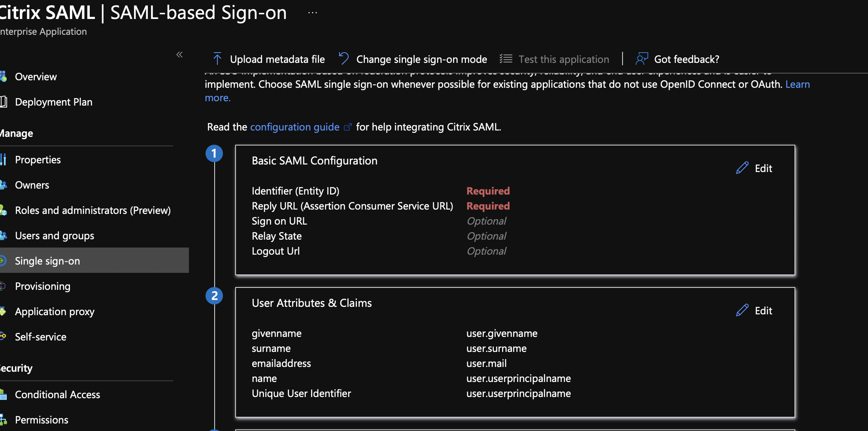Viewport: 868px width, 431px height.
Task: Click the pencil icon in User Attributes & Claims
Action: click(x=742, y=310)
